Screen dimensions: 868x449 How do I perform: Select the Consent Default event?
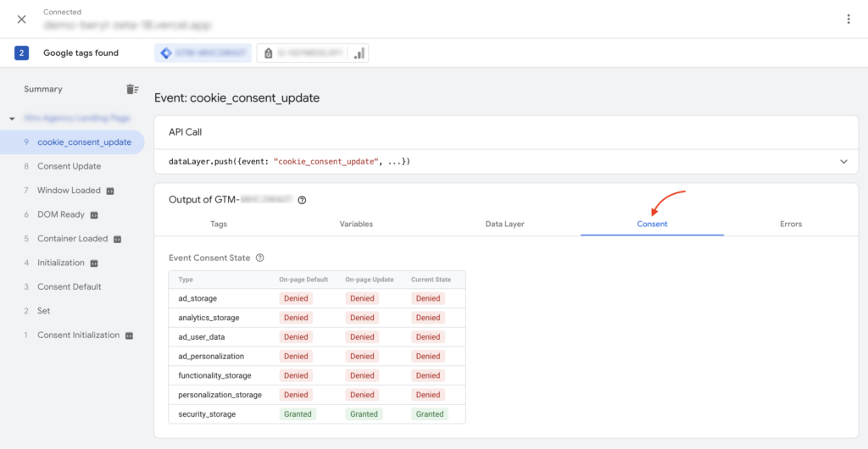tap(69, 287)
